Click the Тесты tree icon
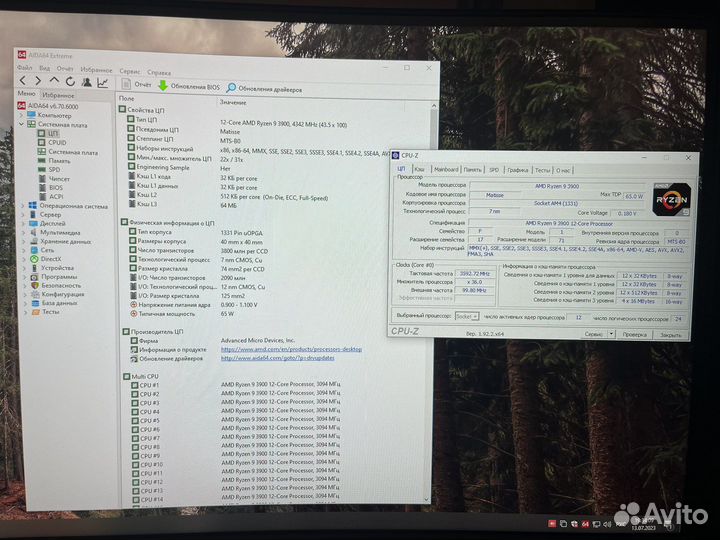The image size is (720, 540). pyautogui.click(x=36, y=312)
